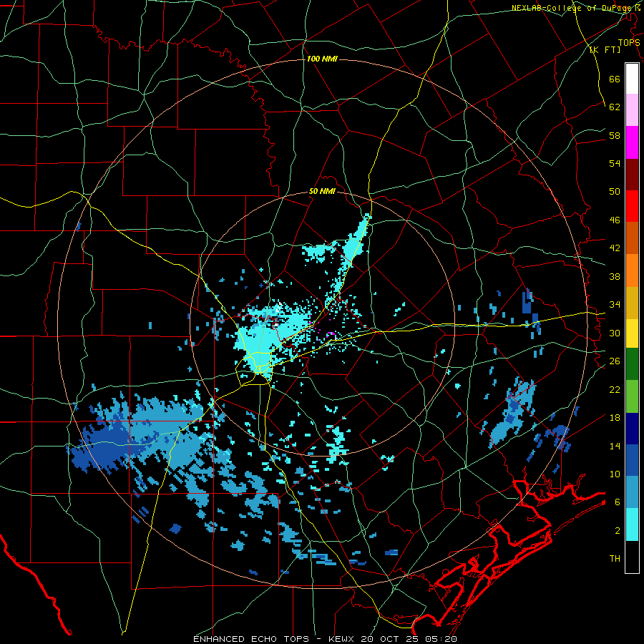Select the light green 22 kft legend swatch

(632, 396)
